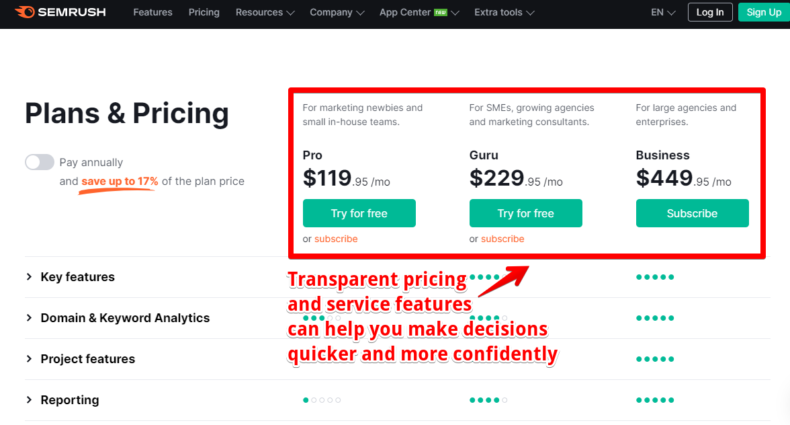Screen dimensions: 790x425
Task: Click Pro plan Reporting rating dots
Action: (321, 400)
